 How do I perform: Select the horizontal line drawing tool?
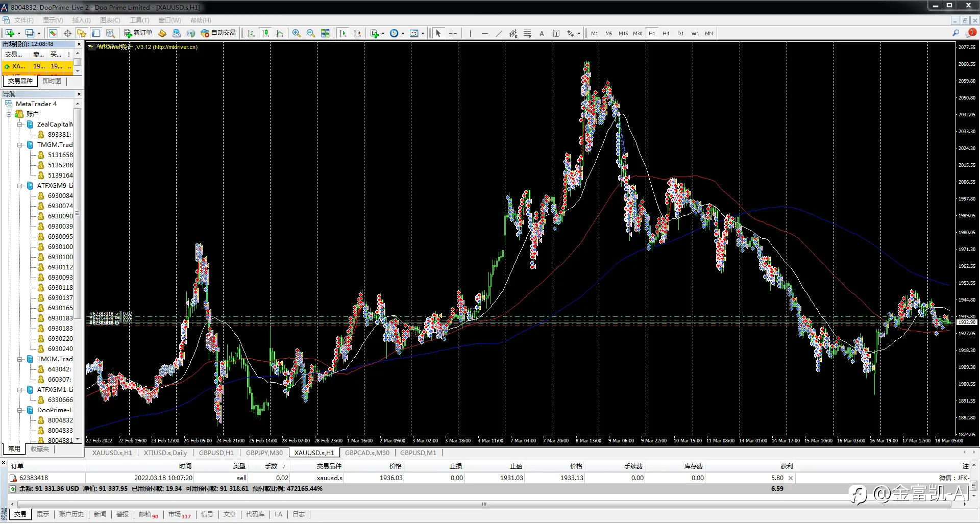tap(484, 33)
